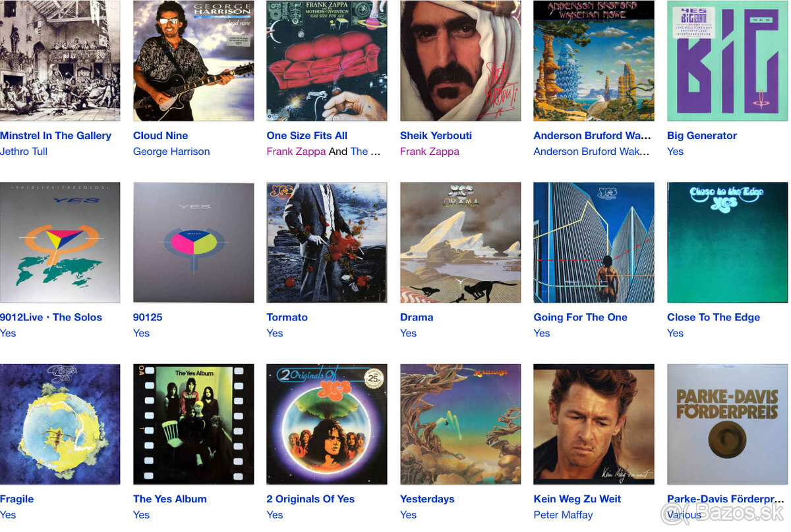
Task: Select the Tormato album cover image
Action: (327, 243)
